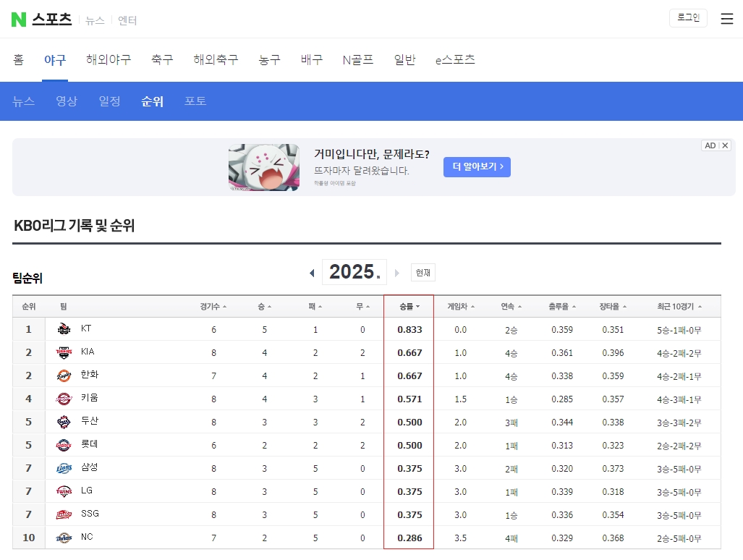Open the 스포츠 header link
The width and height of the screenshot is (743, 560).
pos(51,20)
